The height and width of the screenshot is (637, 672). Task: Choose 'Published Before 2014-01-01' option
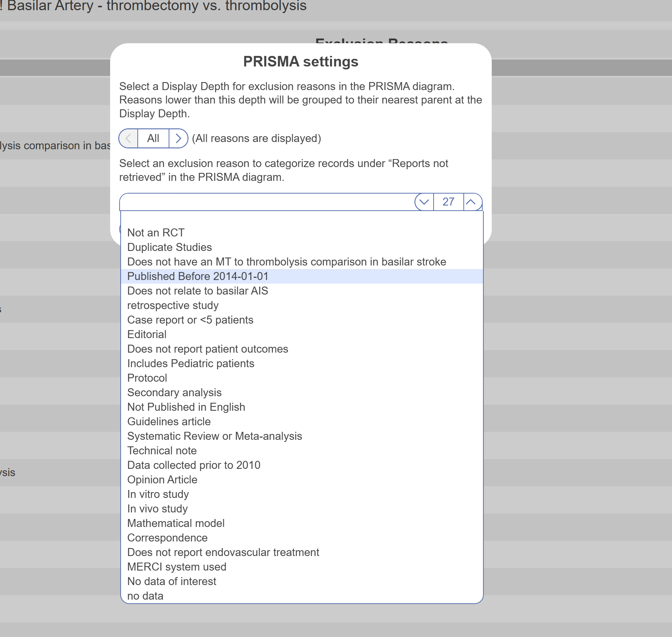[198, 276]
